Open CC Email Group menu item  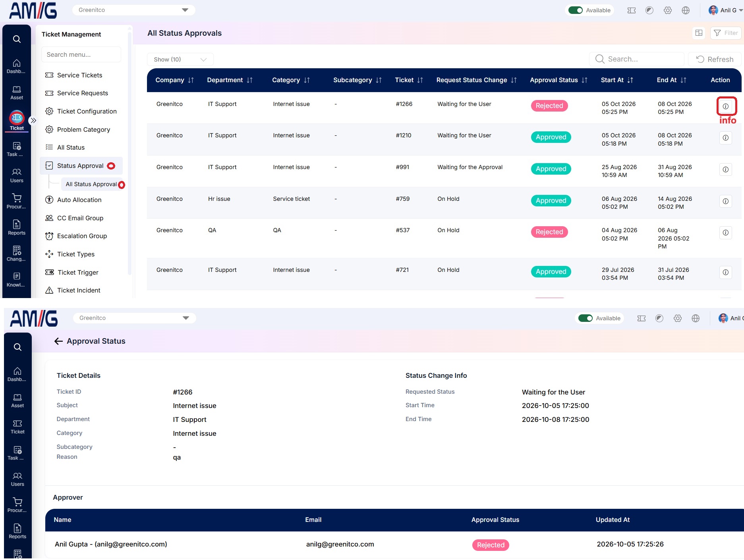pyautogui.click(x=80, y=218)
